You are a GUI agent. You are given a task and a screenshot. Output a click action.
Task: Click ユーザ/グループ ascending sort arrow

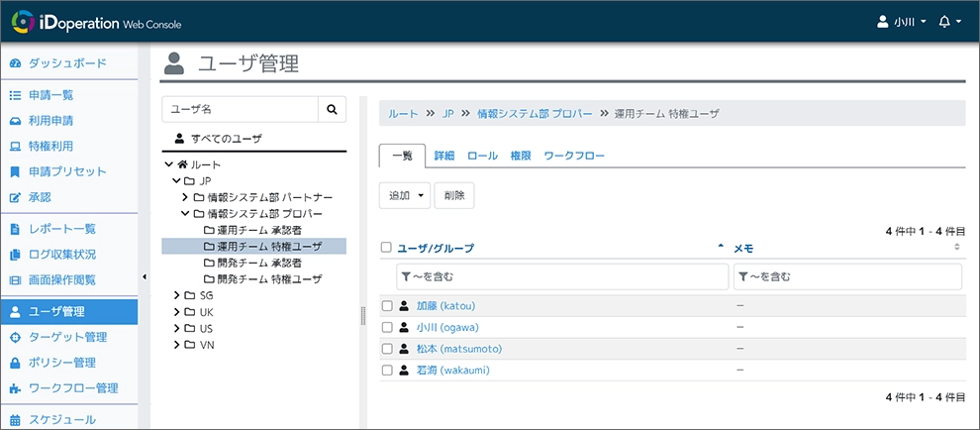point(721,248)
